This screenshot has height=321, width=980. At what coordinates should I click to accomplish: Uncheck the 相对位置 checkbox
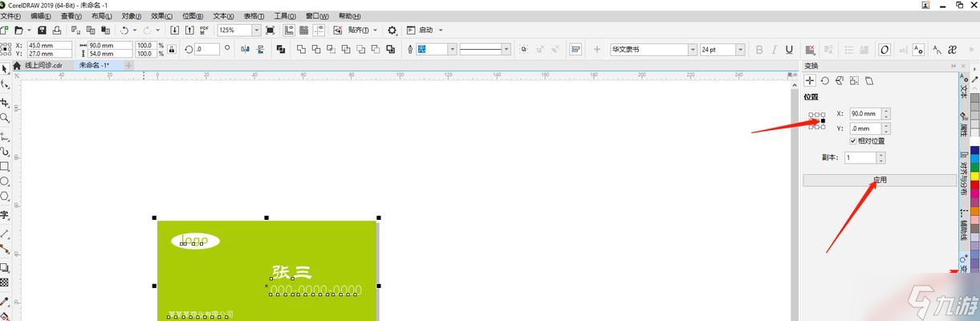tap(853, 140)
